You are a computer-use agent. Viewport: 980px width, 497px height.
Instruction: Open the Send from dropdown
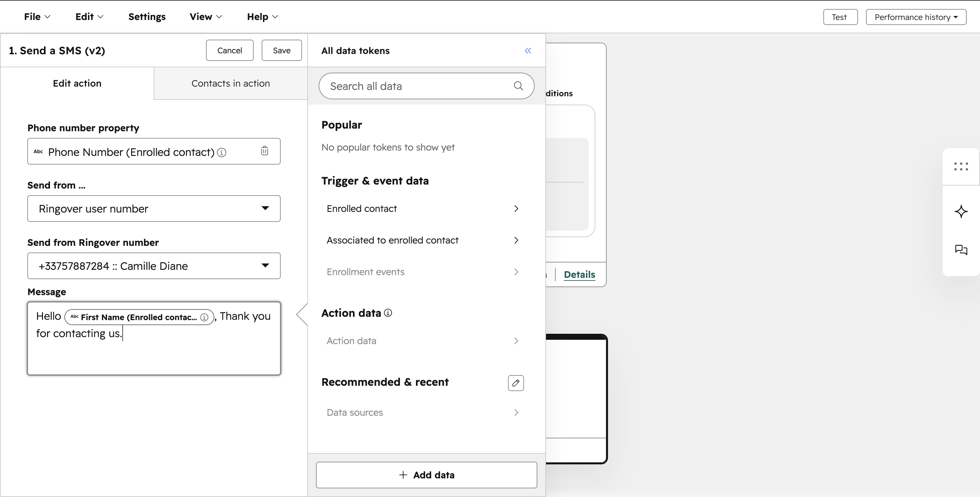tap(154, 209)
